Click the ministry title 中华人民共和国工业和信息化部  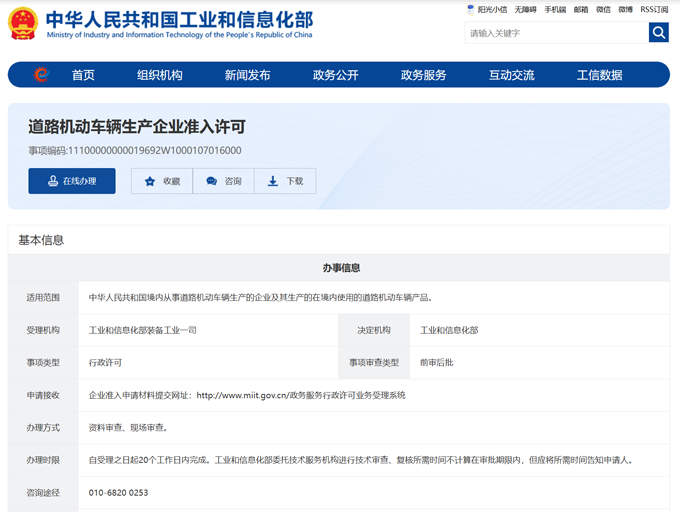[180, 19]
